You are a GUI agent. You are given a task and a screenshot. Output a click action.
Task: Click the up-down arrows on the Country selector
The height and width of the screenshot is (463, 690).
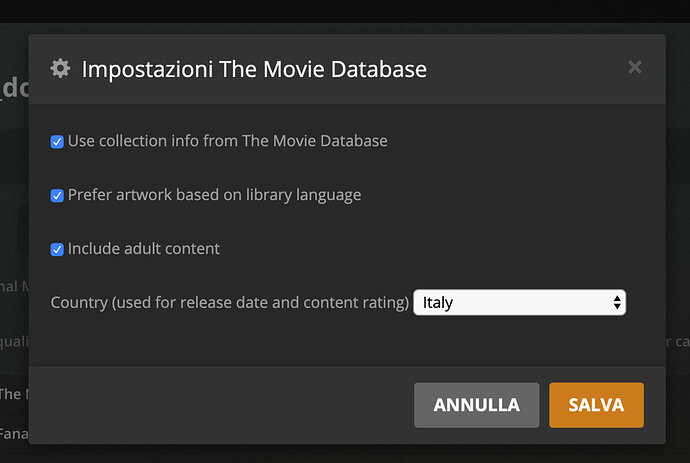(617, 302)
